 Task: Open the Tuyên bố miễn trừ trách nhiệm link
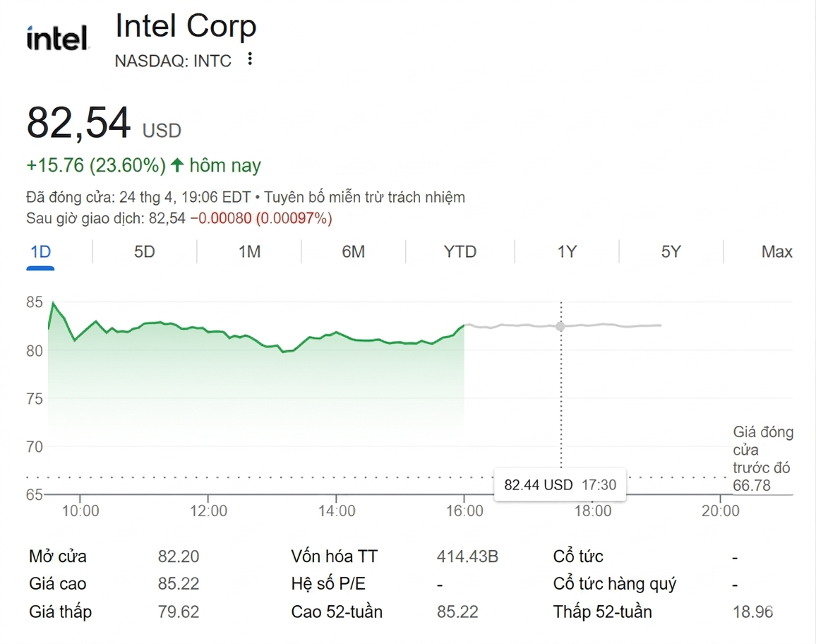(x=364, y=197)
